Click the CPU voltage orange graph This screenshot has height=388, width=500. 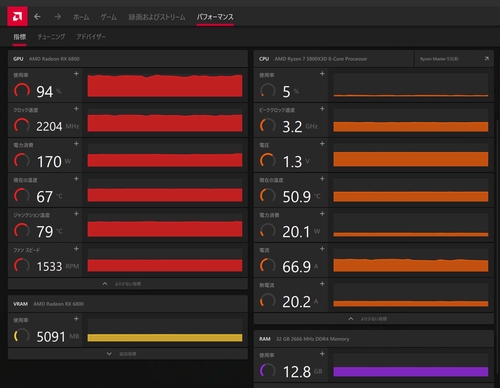tap(411, 155)
